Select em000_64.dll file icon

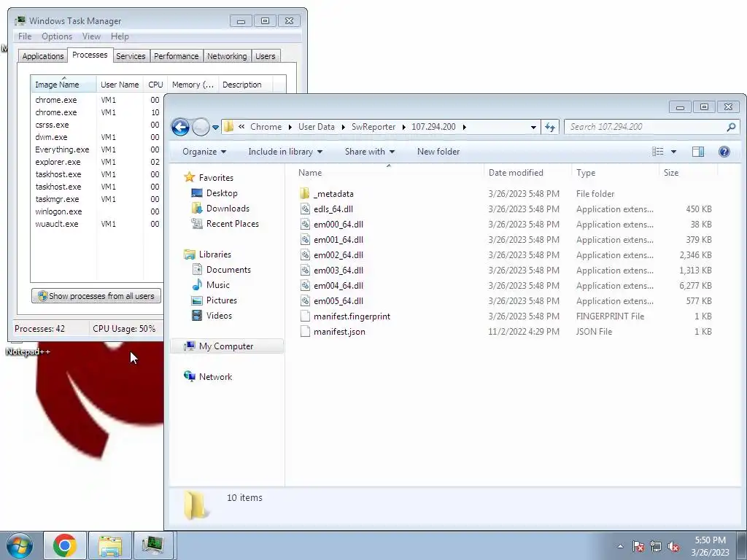pos(305,225)
